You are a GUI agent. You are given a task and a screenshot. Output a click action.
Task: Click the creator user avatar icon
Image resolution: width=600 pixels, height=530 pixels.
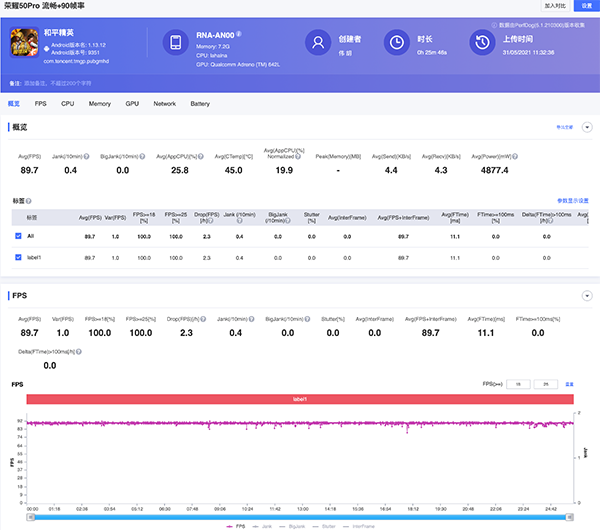[318, 43]
